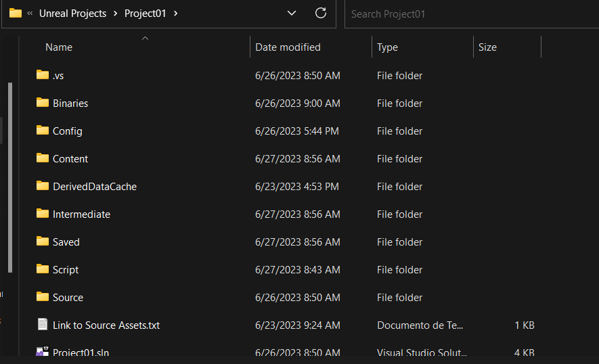Click the navigation pane scrollbar

[x=9, y=176]
